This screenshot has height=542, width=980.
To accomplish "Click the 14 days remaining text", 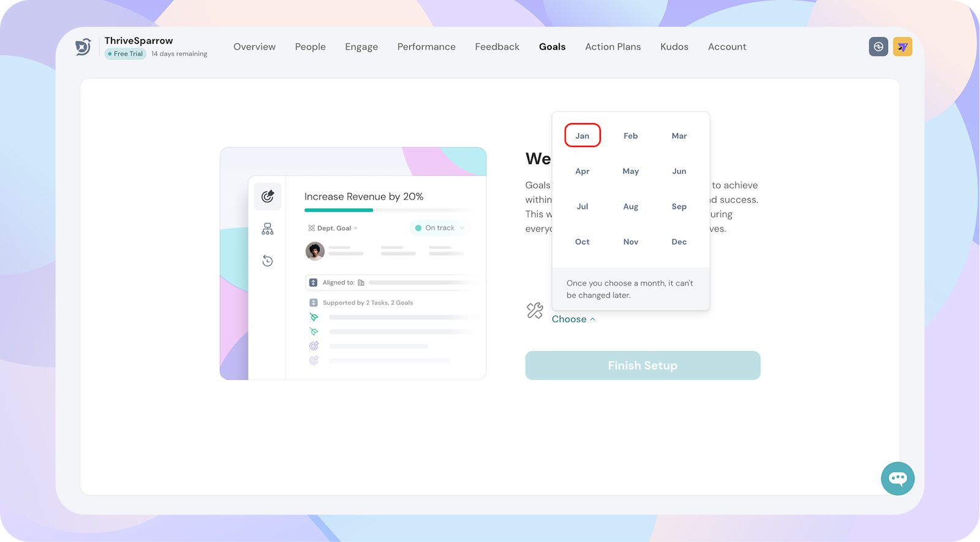I will tap(179, 54).
